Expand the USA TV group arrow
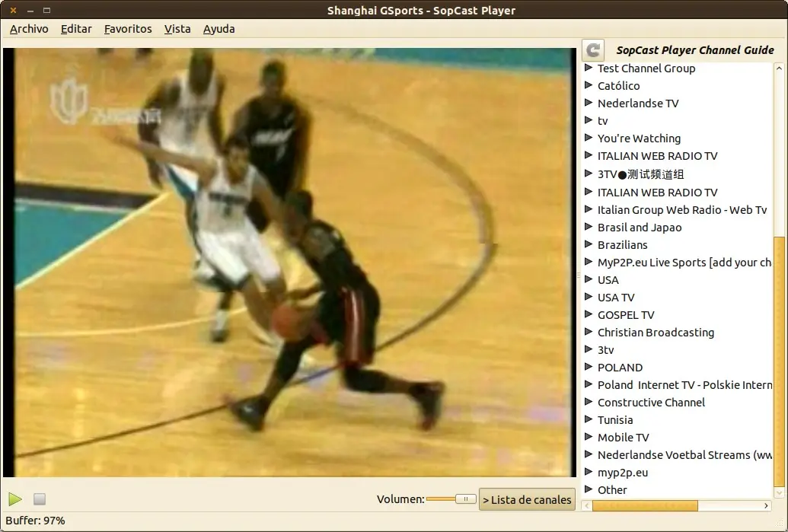This screenshot has height=532, width=788. click(x=589, y=297)
